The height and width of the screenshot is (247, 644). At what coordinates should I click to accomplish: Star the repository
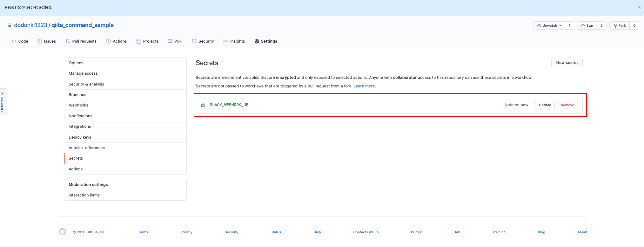coord(587,25)
